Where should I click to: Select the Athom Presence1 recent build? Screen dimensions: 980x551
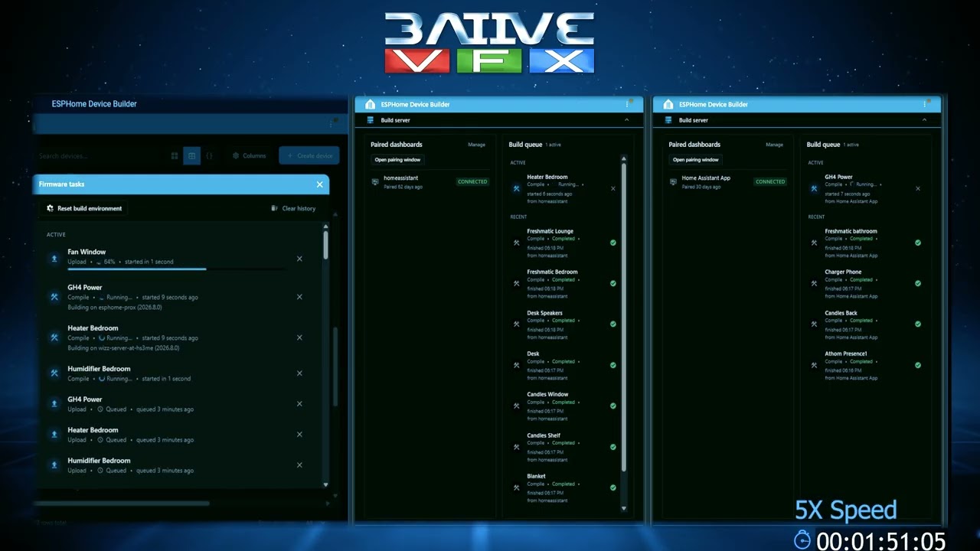point(866,366)
